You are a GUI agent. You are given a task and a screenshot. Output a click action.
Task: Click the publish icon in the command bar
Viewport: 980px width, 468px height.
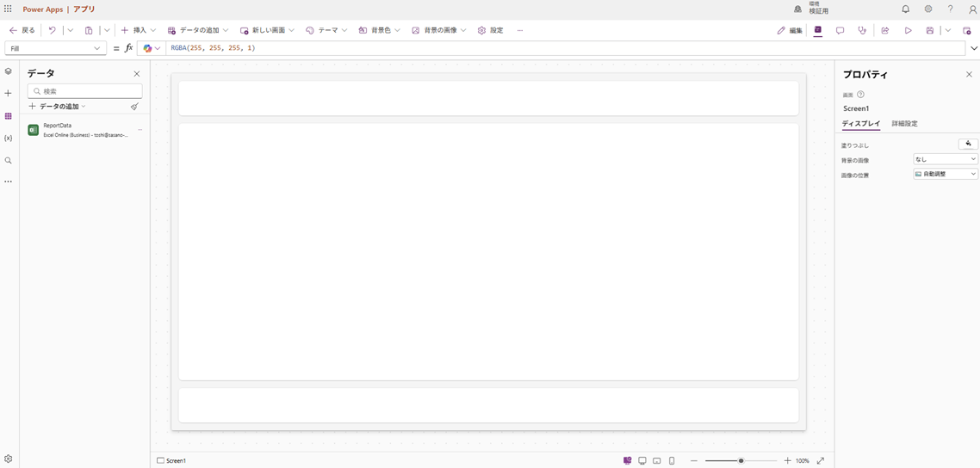coord(967,30)
